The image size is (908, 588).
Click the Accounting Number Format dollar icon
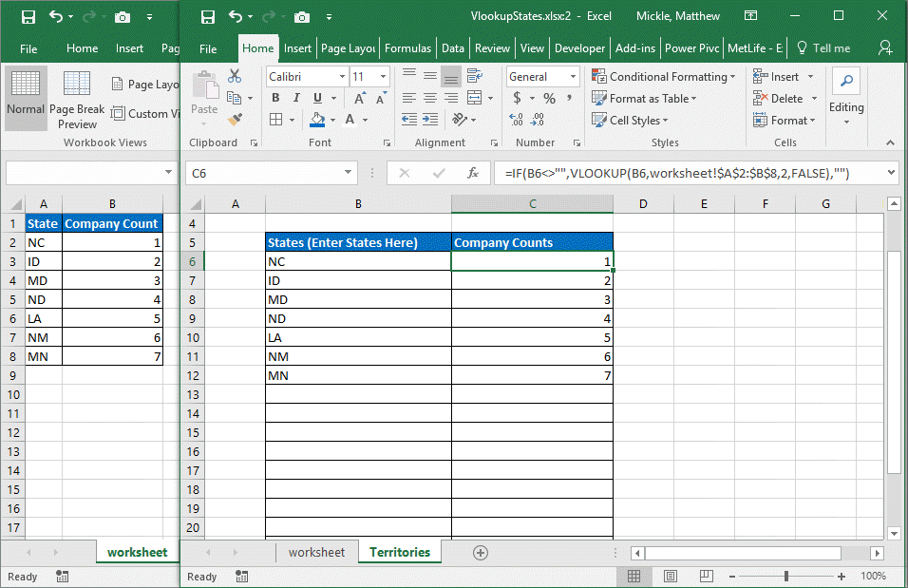517,98
